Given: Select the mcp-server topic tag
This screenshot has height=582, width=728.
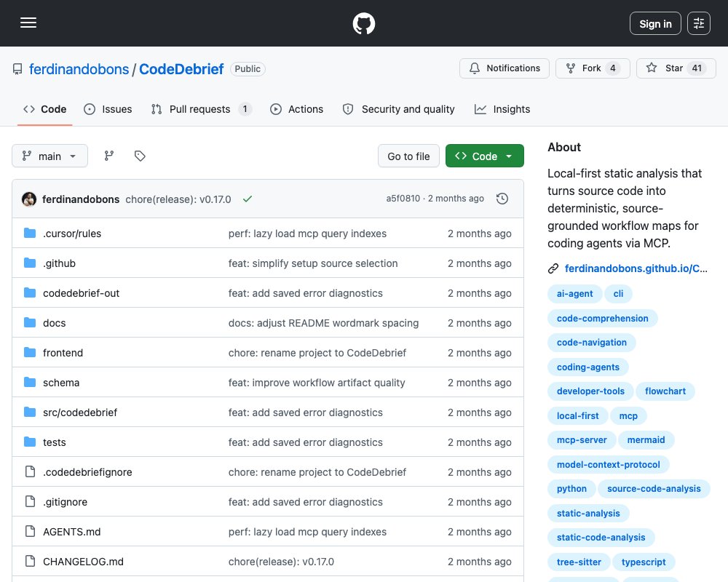Looking at the screenshot, I should point(582,440).
